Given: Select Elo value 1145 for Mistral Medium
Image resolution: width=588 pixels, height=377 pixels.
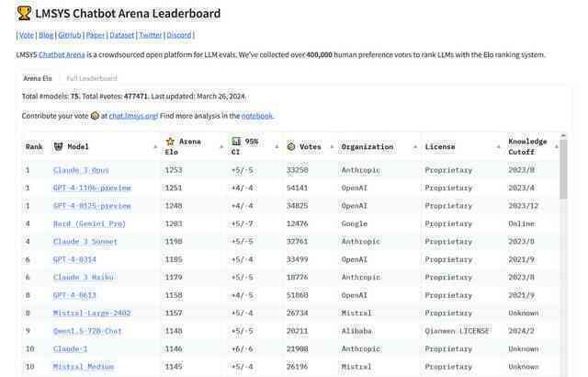Looking at the screenshot, I should tap(174, 367).
